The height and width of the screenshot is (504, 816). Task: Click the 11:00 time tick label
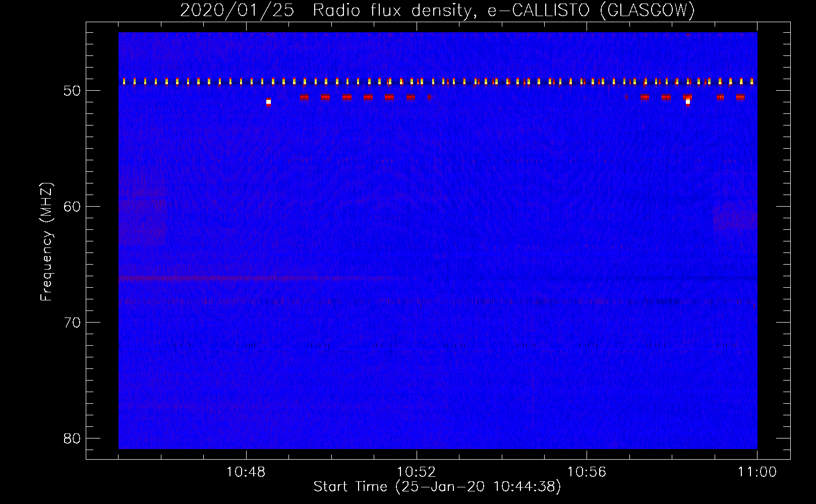point(757,472)
